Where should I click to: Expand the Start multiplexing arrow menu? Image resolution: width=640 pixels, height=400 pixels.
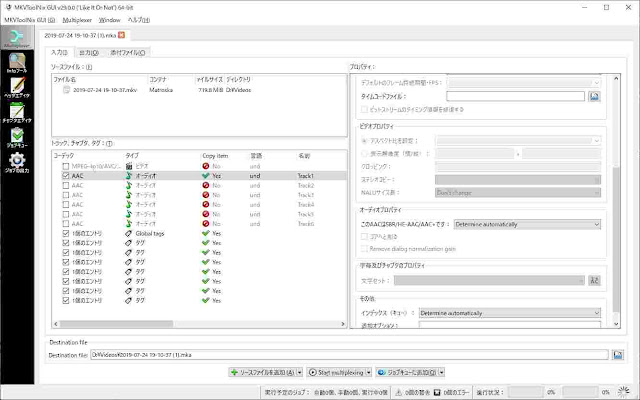pos(369,372)
